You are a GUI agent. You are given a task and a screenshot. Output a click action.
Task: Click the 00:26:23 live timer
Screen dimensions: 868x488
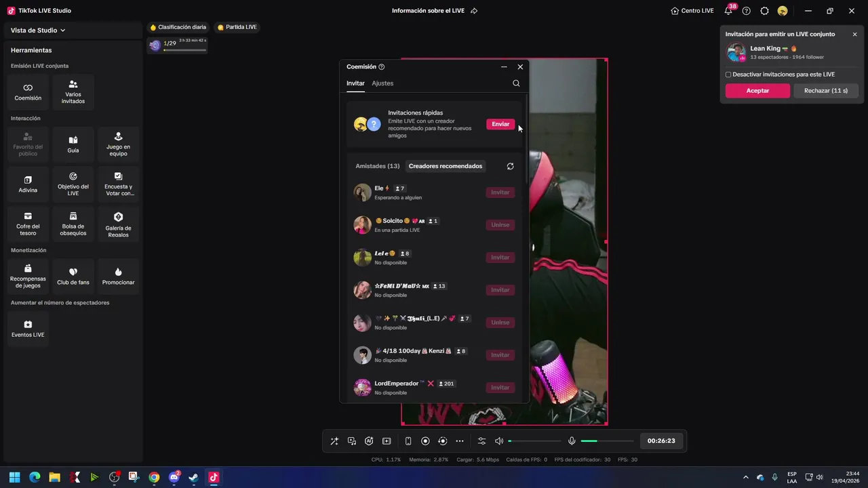(661, 441)
